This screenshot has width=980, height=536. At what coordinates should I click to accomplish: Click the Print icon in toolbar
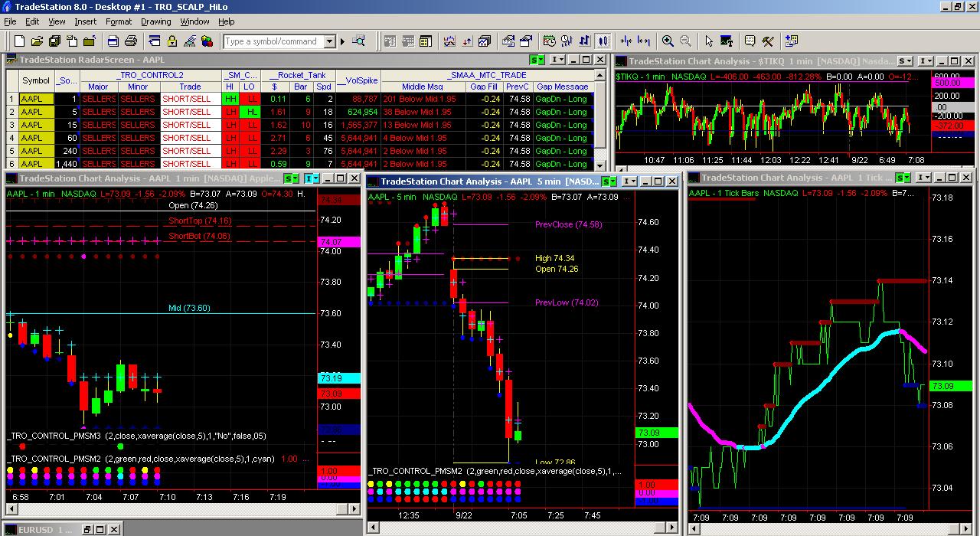[x=131, y=41]
